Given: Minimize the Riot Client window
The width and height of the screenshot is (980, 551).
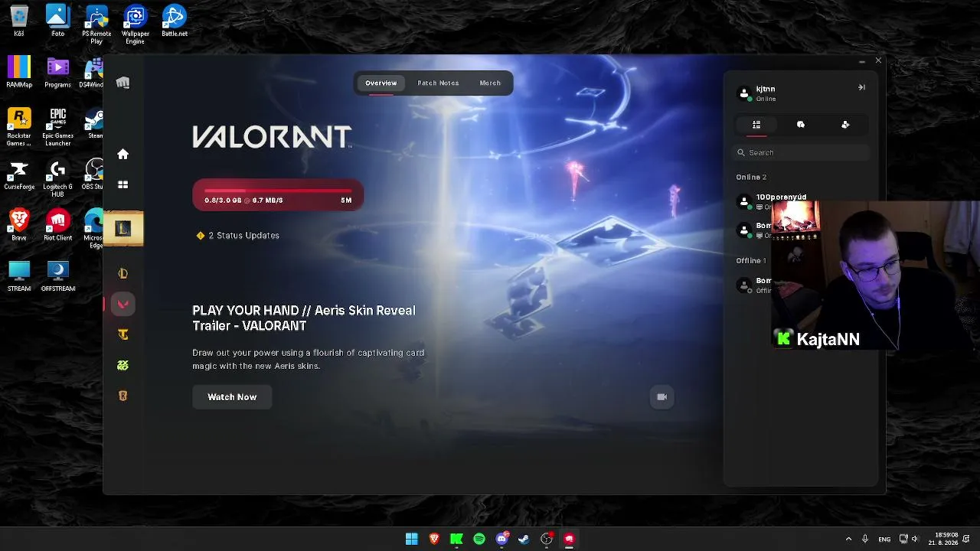Looking at the screenshot, I should pos(862,60).
